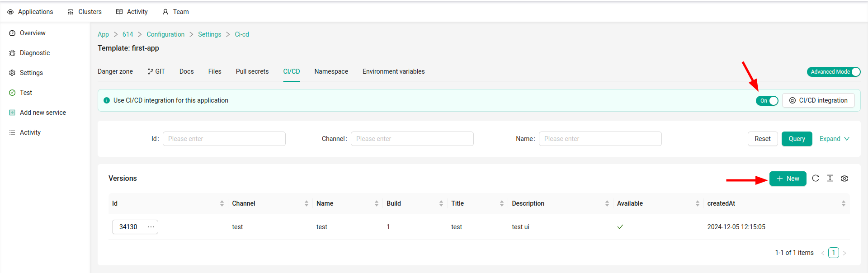This screenshot has width=868, height=273.
Task: Open the Clusters icon in top navigation
Action: coord(71,12)
